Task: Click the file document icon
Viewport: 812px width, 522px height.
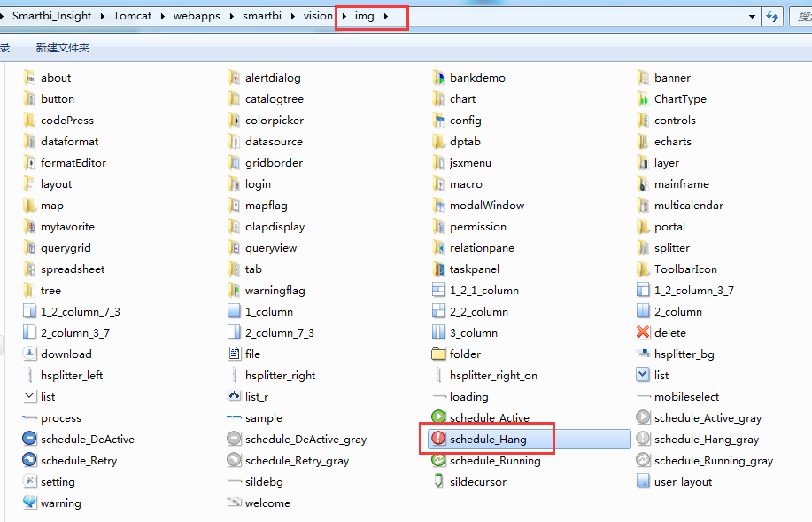Action: pyautogui.click(x=234, y=354)
